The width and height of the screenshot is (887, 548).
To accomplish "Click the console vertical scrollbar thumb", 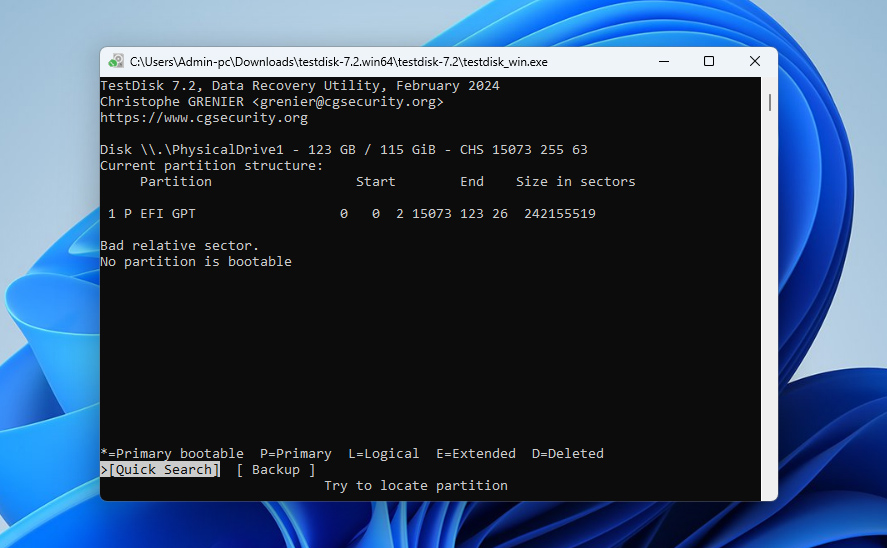I will [769, 103].
